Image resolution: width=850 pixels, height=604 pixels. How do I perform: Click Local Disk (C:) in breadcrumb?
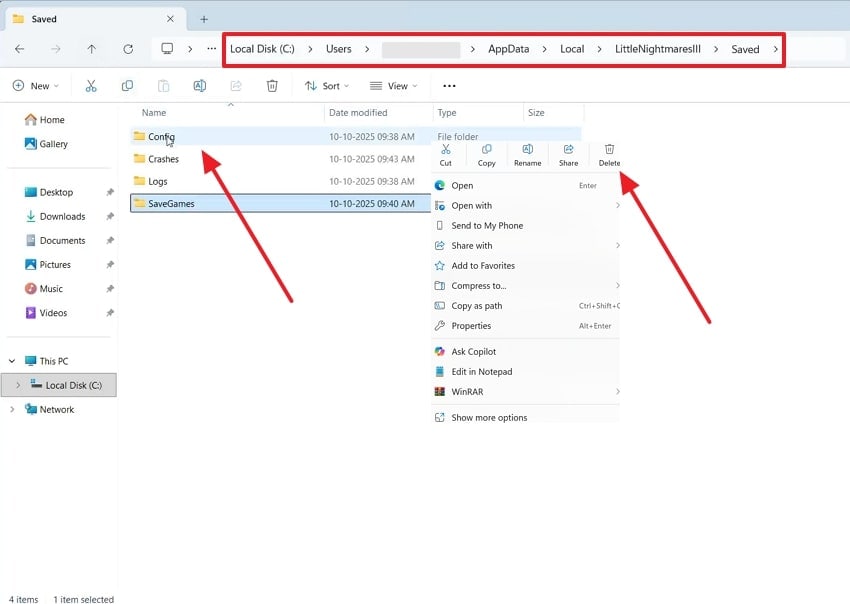click(262, 49)
